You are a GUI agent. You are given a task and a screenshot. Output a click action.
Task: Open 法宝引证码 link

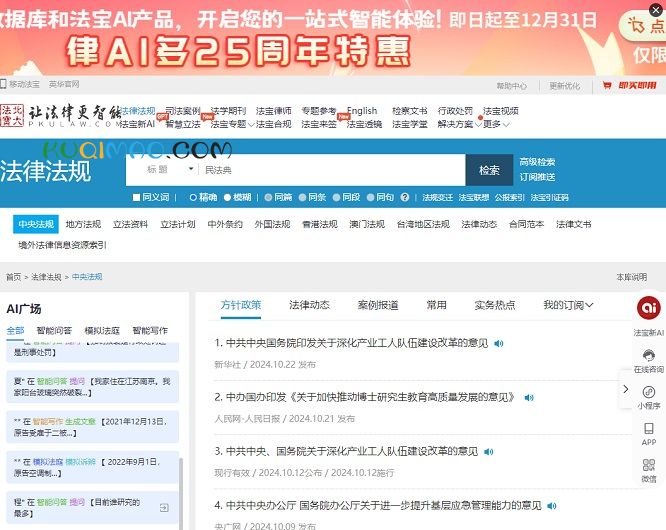click(x=549, y=197)
